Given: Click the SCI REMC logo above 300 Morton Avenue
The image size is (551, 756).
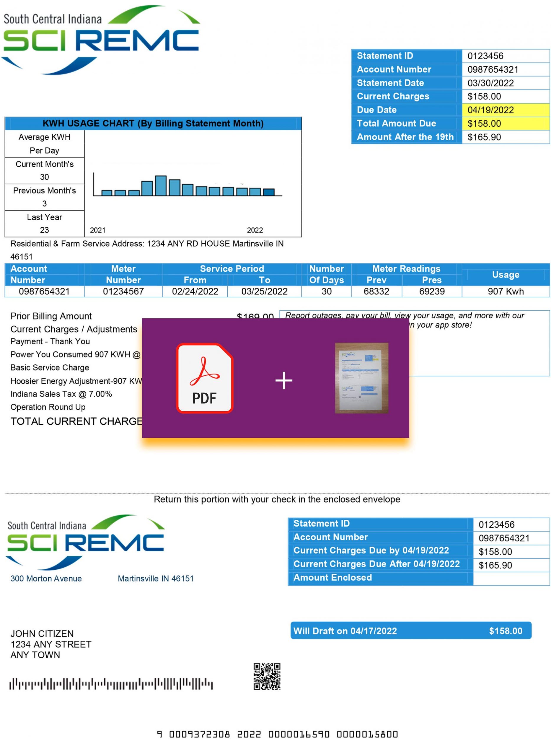Looking at the screenshot, I should pyautogui.click(x=85, y=542).
